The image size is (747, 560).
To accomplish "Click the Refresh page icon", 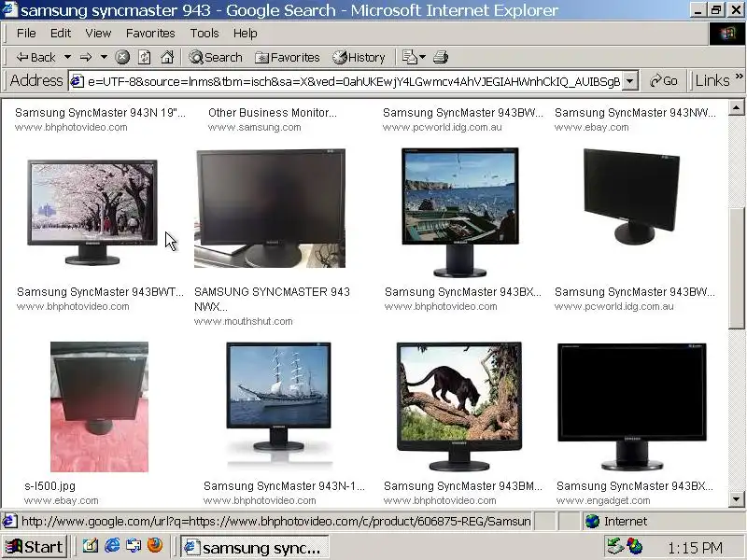I will point(145,58).
